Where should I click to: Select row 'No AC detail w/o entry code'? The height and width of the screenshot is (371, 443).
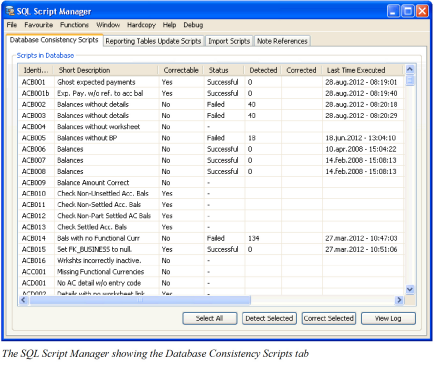pyautogui.click(x=211, y=283)
